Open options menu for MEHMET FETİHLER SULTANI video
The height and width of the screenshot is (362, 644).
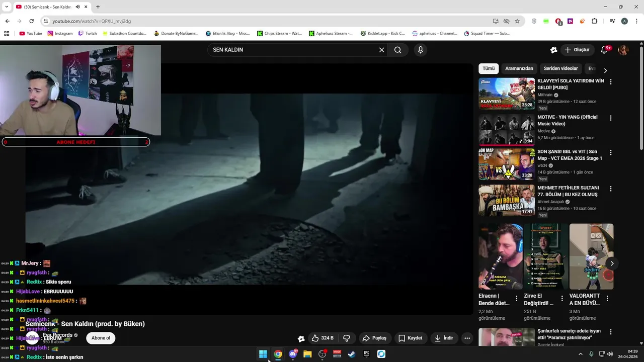tap(611, 189)
